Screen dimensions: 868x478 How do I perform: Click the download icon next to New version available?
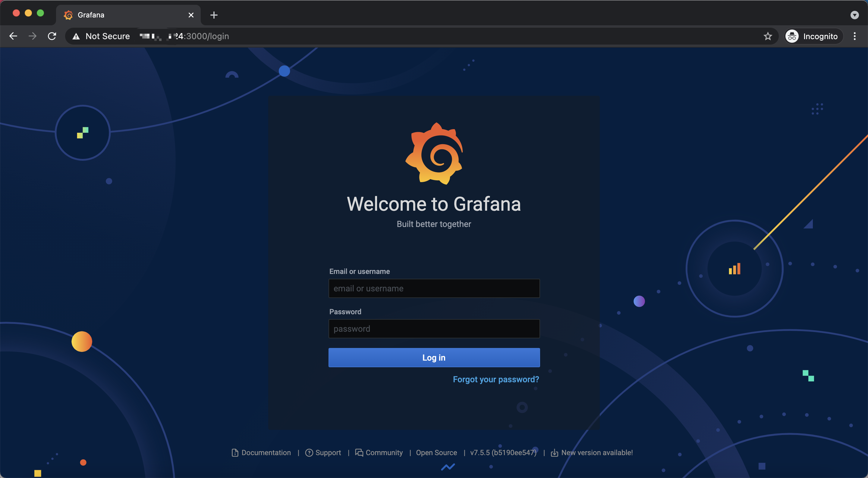pos(555,453)
